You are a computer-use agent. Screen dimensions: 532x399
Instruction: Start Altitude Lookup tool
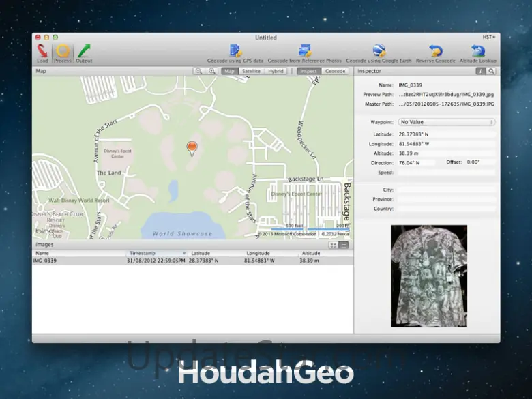pyautogui.click(x=477, y=54)
